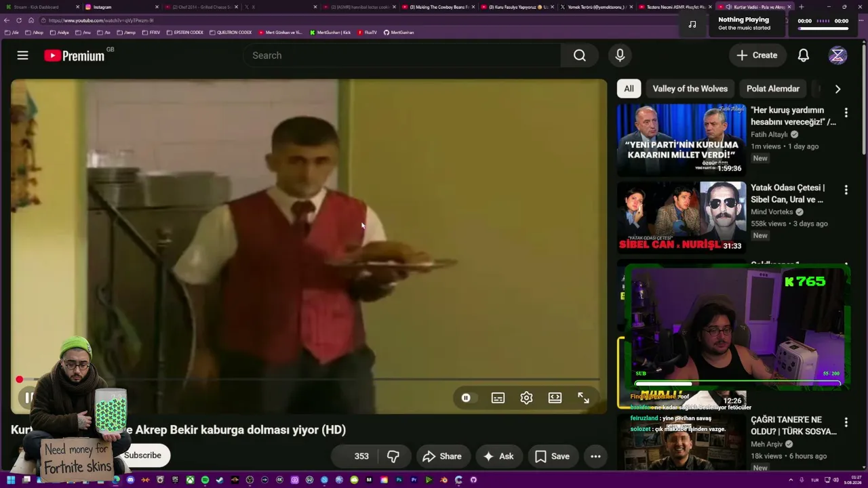This screenshot has height=488, width=868.
Task: Subscribe to the channel
Action: tap(143, 455)
